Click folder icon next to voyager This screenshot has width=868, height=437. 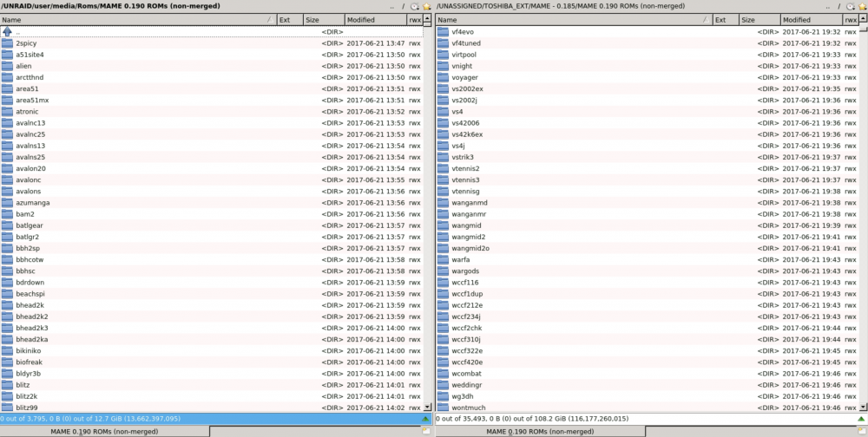[443, 77]
